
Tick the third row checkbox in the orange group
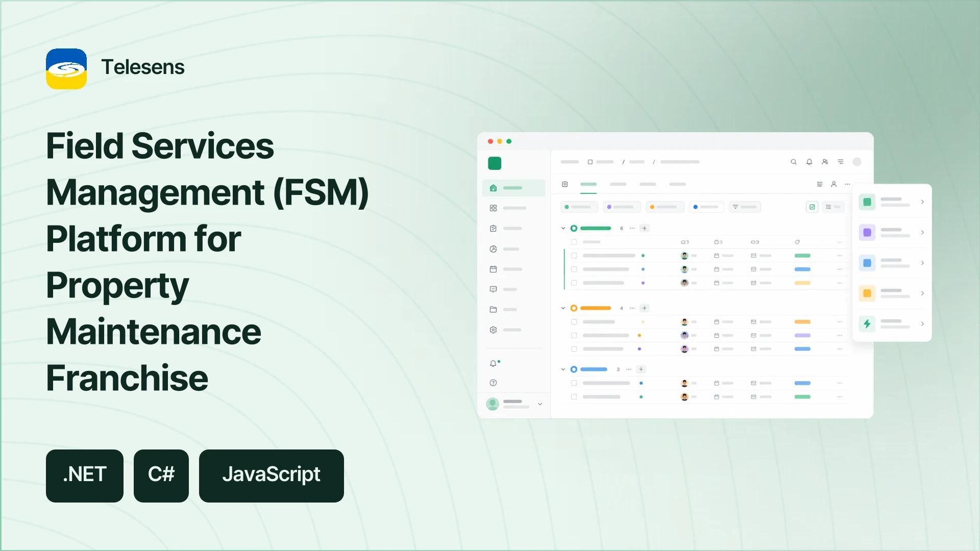pos(574,349)
